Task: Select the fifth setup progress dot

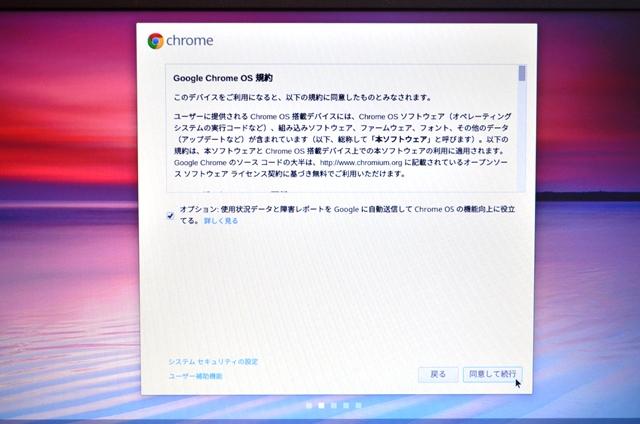Action: click(x=358, y=405)
